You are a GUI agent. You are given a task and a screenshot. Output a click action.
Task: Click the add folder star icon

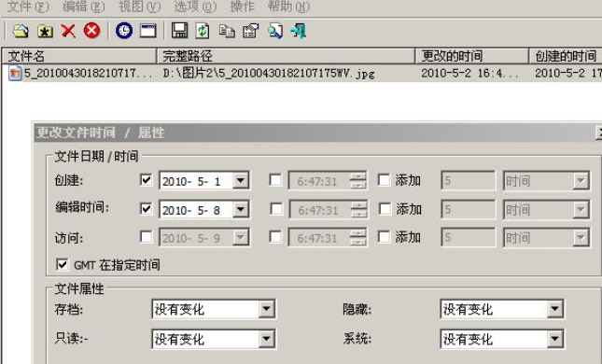(45, 31)
